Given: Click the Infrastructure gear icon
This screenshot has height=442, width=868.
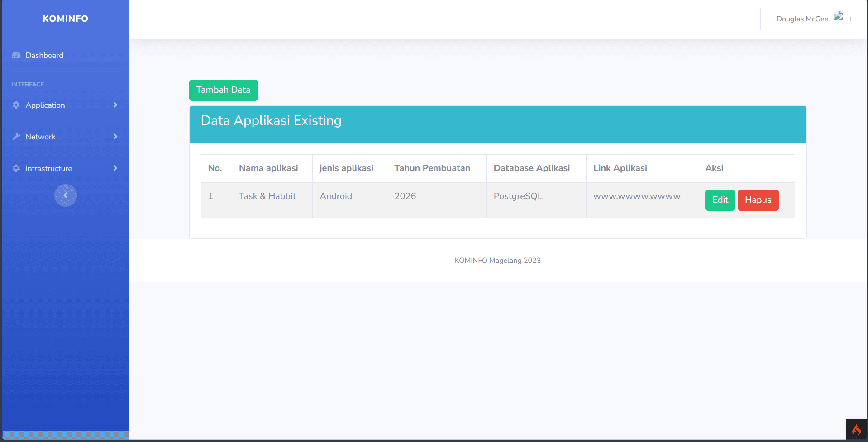Looking at the screenshot, I should [16, 168].
